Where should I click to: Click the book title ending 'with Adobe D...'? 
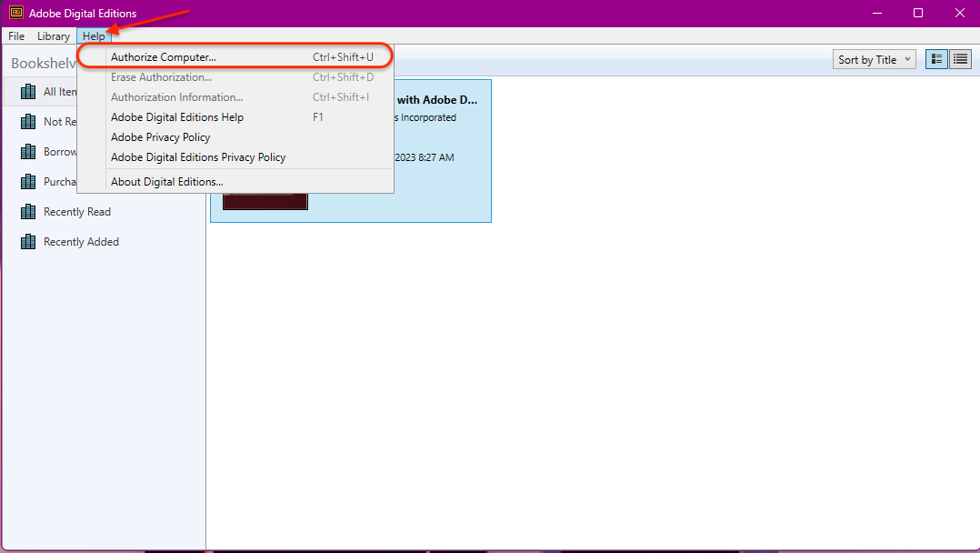437,99
